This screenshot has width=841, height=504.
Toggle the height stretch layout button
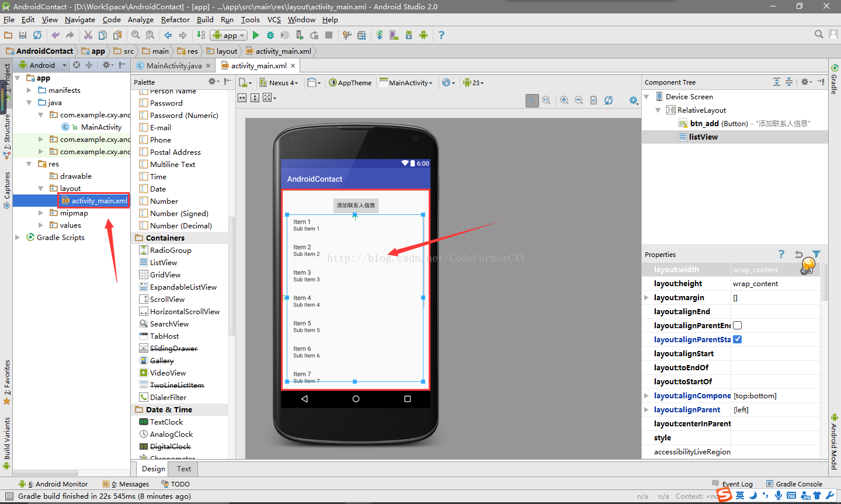pos(255,98)
